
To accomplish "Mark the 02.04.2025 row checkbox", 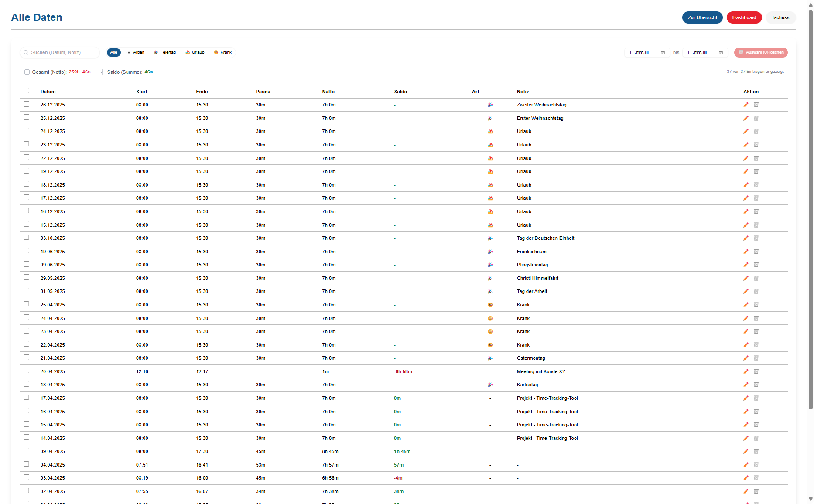I will point(26,490).
